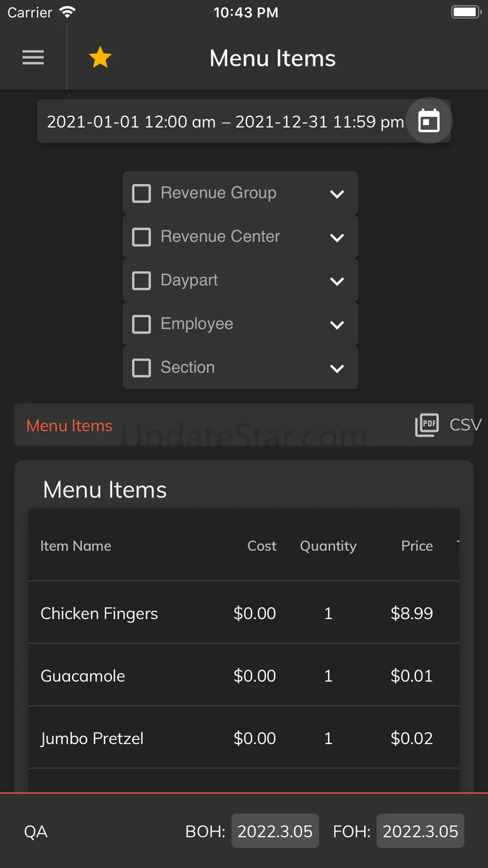Select the Revenue Center checkbox
Screen dimensions: 488x868
click(x=141, y=237)
